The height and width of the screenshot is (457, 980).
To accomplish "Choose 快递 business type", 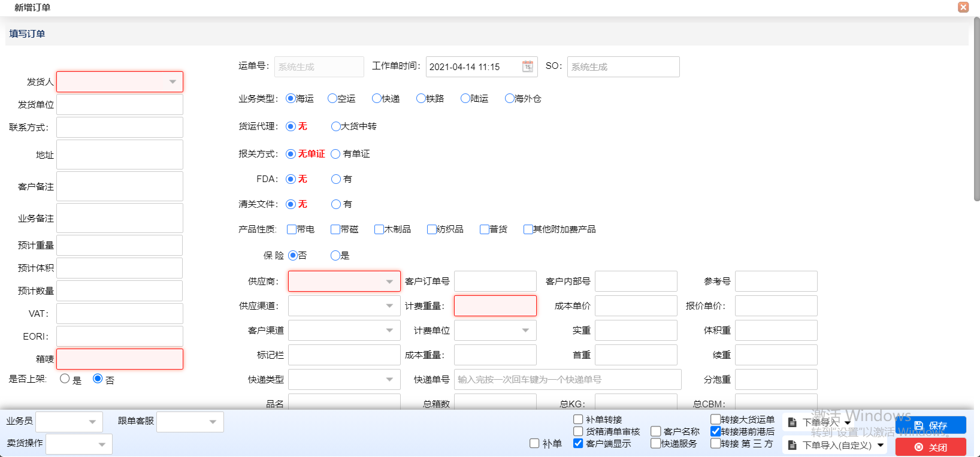I will 377,98.
